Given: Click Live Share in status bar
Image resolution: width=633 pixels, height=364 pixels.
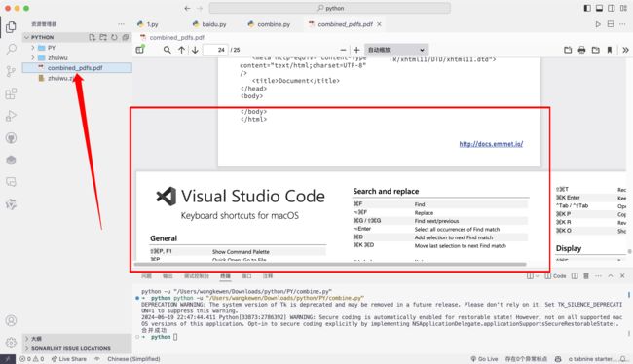Looking at the screenshot, I should (68, 359).
